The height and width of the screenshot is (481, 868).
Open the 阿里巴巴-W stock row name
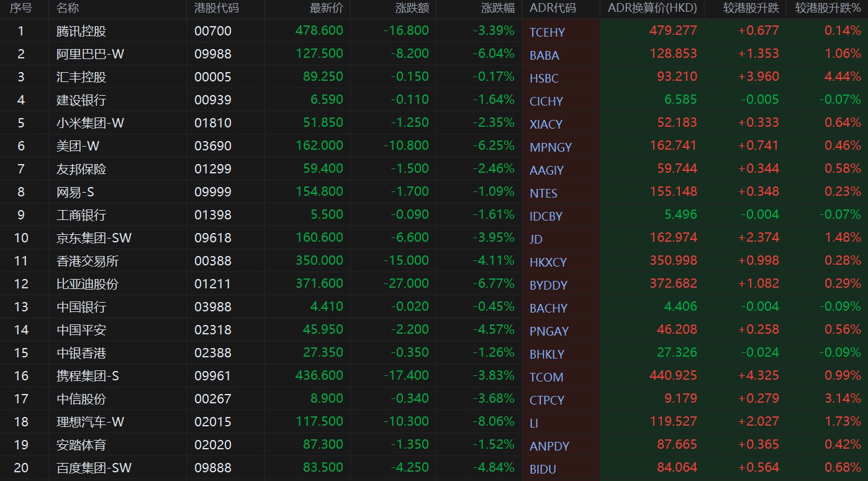coord(91,54)
